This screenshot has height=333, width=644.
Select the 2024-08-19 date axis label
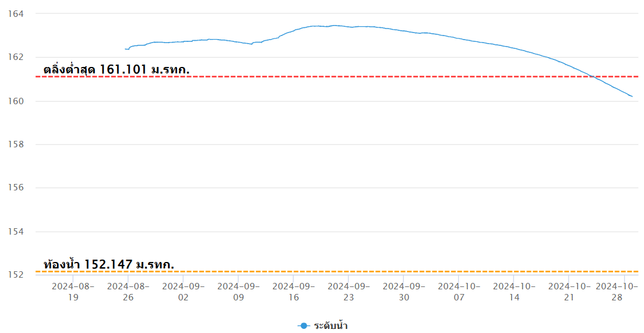point(73,292)
